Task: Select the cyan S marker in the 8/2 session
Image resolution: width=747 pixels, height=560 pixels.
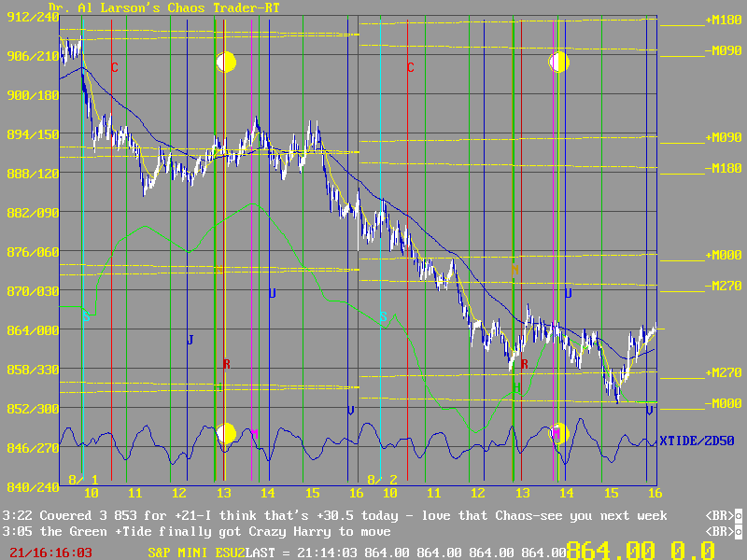Action: (x=383, y=316)
